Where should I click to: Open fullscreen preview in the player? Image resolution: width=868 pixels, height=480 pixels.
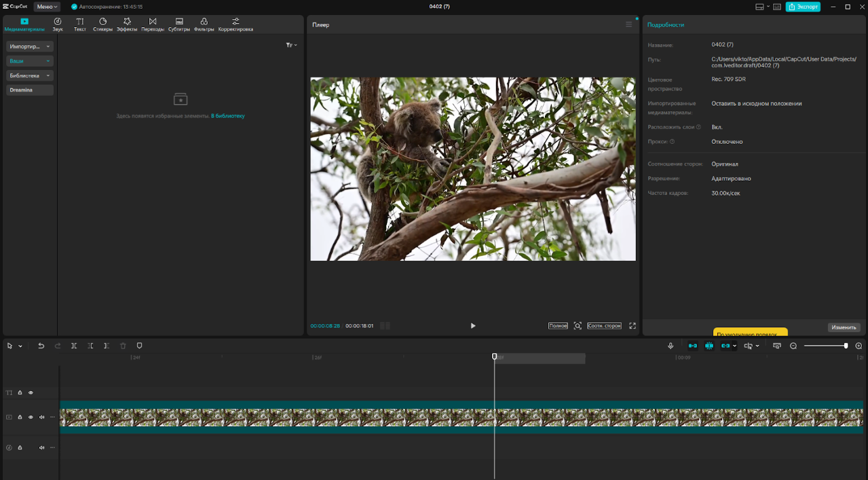633,326
